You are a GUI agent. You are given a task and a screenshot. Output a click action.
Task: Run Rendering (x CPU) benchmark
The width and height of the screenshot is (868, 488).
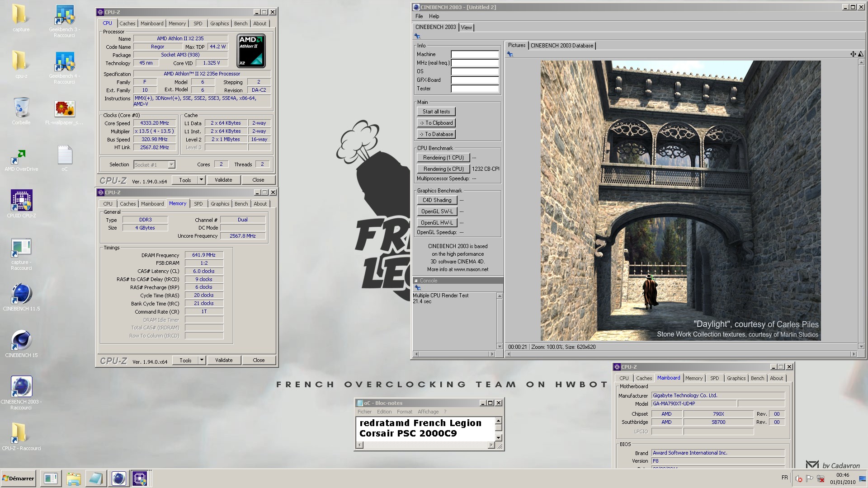pyautogui.click(x=443, y=169)
